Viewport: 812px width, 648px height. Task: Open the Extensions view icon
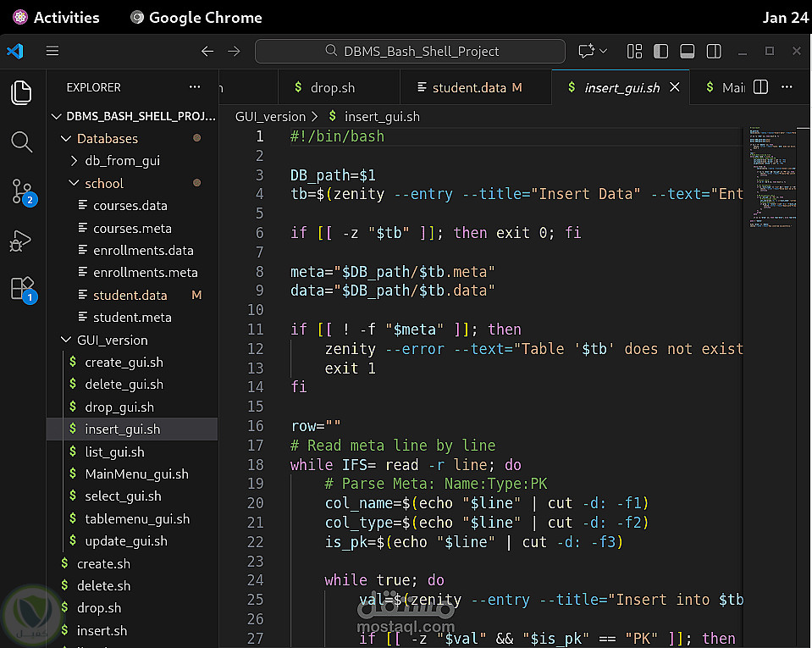click(22, 289)
